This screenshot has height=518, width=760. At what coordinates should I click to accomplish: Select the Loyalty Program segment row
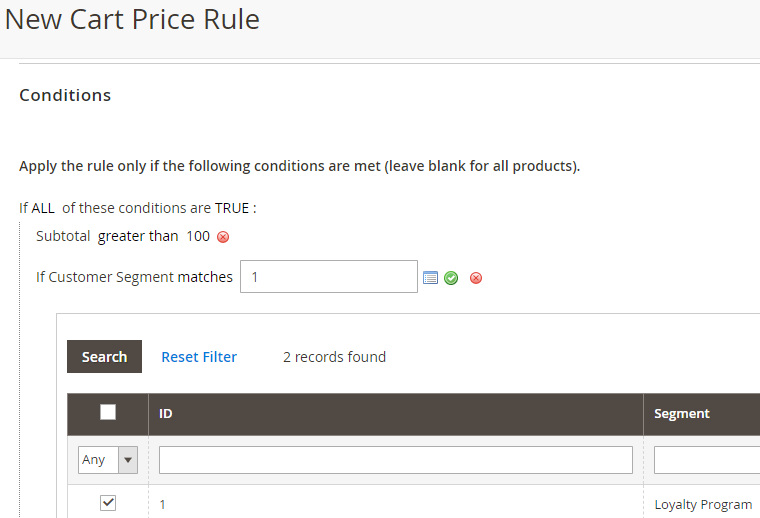(702, 504)
